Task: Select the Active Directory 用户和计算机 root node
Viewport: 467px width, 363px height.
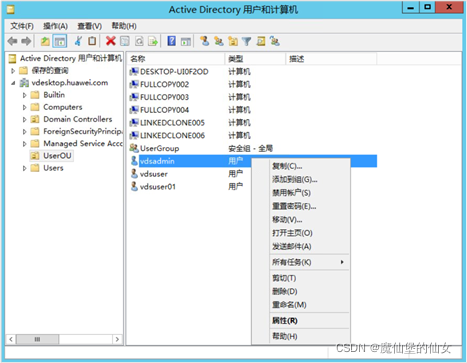Action: (x=65, y=58)
